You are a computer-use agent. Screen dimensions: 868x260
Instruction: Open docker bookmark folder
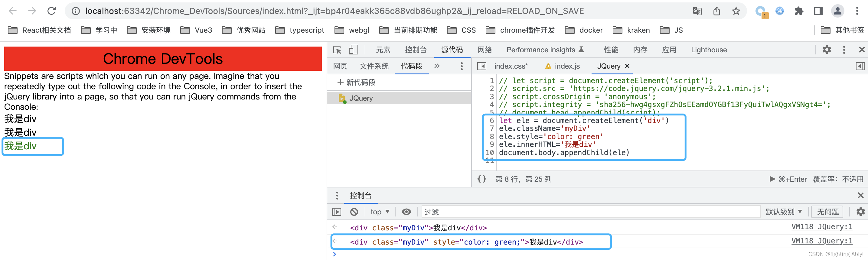(x=584, y=30)
